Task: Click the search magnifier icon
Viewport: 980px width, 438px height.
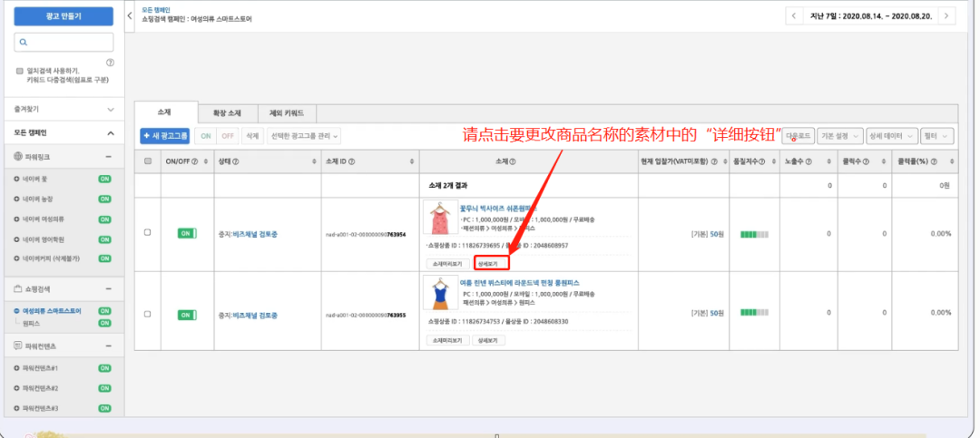Action: [x=23, y=43]
